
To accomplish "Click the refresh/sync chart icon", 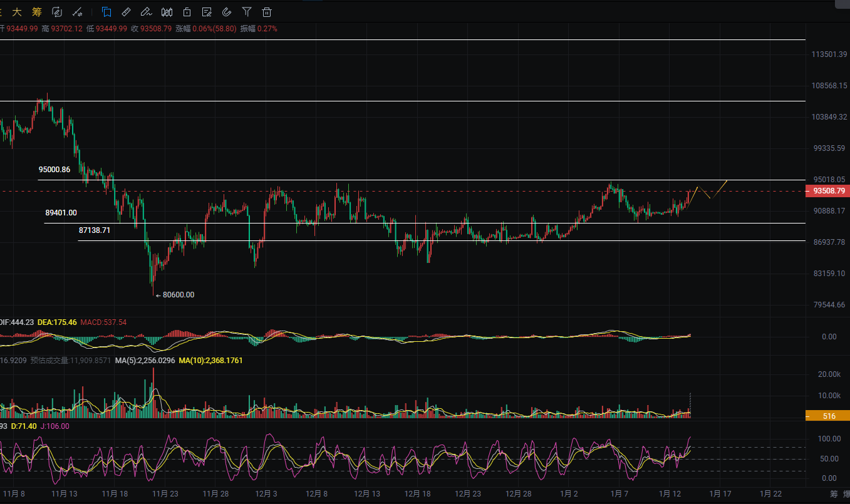I will 57,12.
